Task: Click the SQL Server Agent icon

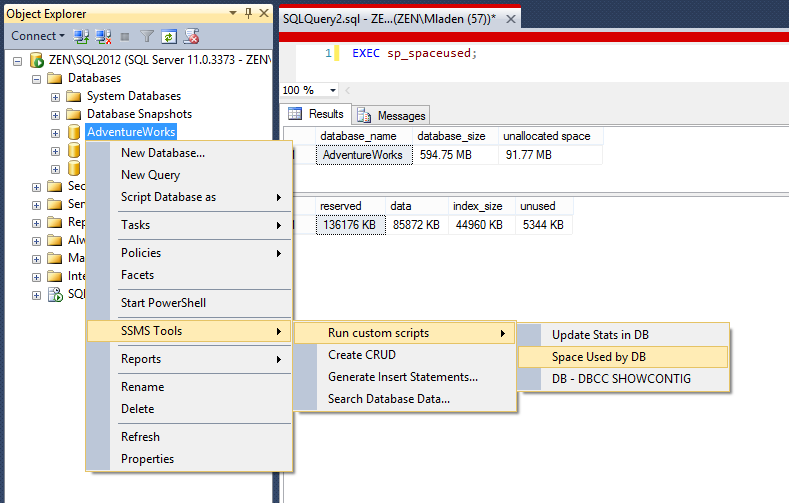Action: (55, 294)
